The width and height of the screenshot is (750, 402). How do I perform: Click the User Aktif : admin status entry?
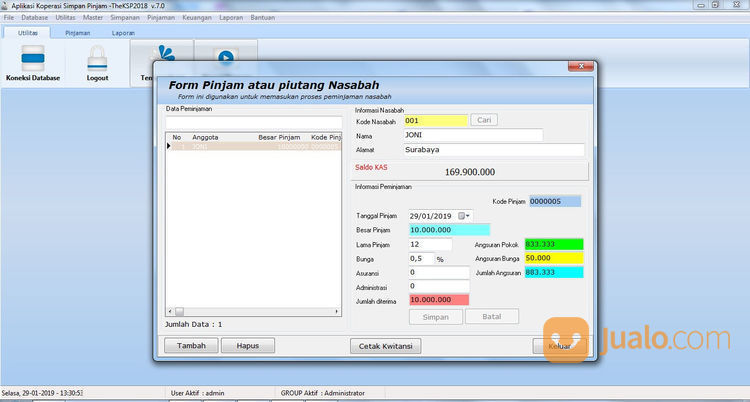pyautogui.click(x=197, y=393)
